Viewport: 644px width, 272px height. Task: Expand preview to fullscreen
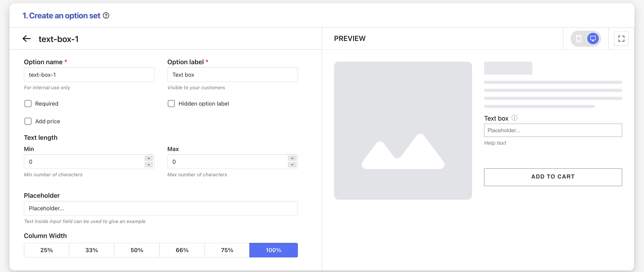(x=621, y=38)
